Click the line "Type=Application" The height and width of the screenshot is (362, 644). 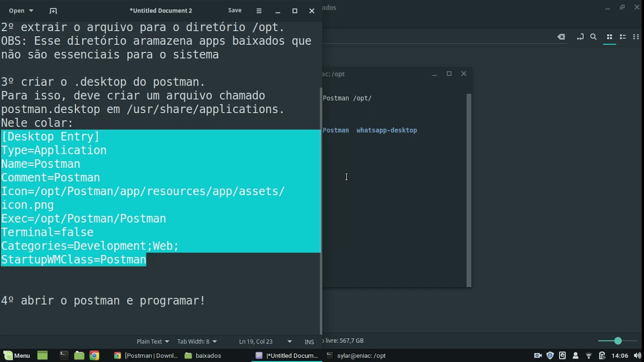(54, 150)
